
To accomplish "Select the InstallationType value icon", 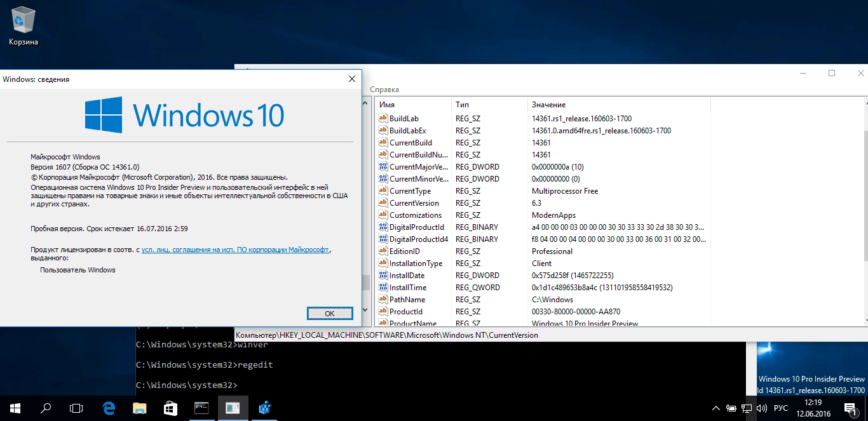I will click(383, 264).
